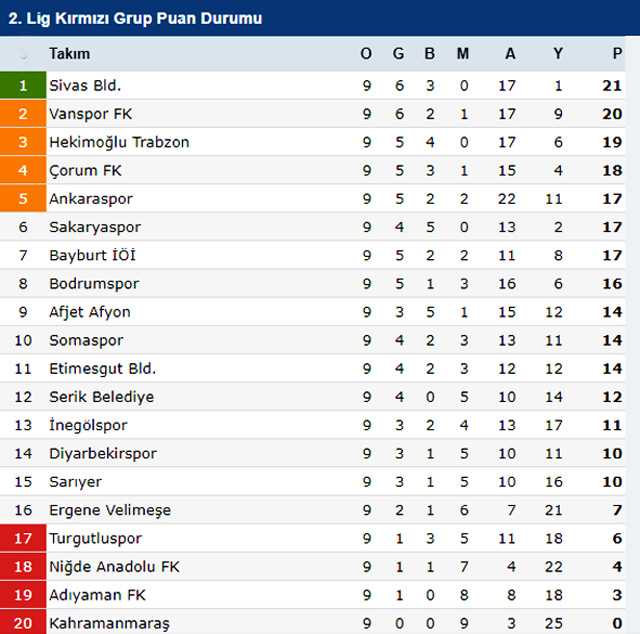The width and height of the screenshot is (640, 634).
Task: Open the Diyarbekirspor team link
Action: point(103,453)
